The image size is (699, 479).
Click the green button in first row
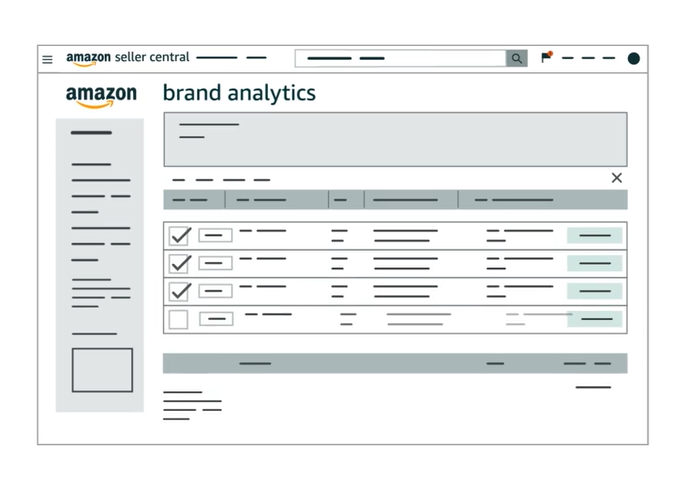tap(595, 235)
